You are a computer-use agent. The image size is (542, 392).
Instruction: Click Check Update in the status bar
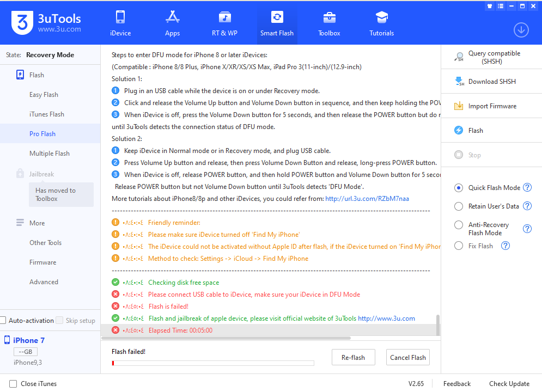(509, 383)
